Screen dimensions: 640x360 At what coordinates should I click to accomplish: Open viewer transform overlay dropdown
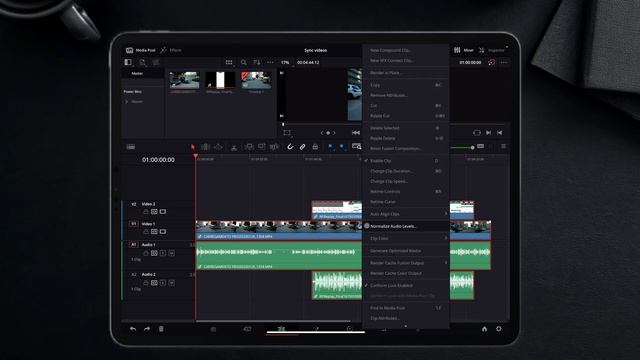(x=287, y=133)
